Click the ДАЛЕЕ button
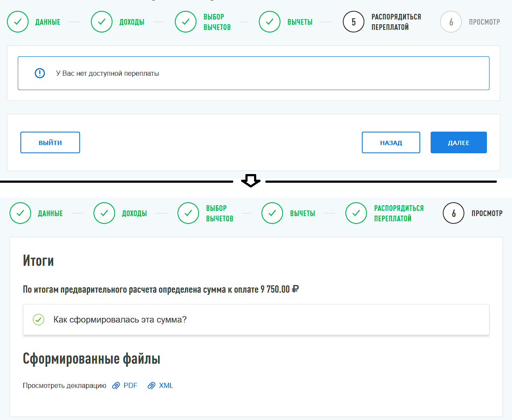This screenshot has height=420, width=512. [x=458, y=142]
